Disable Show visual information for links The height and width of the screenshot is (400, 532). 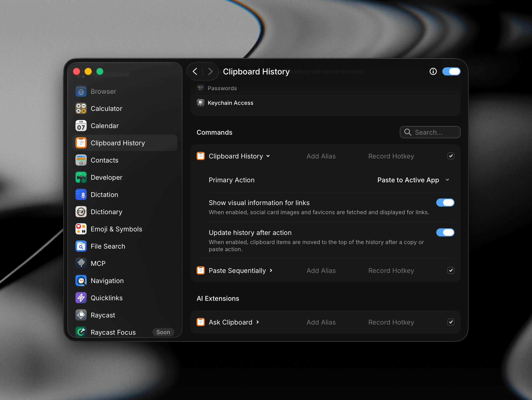coord(445,203)
